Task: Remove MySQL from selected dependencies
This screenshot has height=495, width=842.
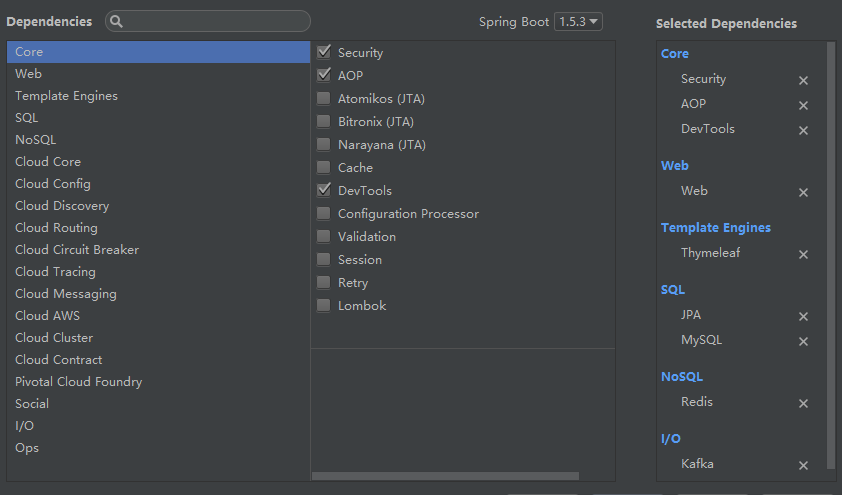Action: click(803, 342)
